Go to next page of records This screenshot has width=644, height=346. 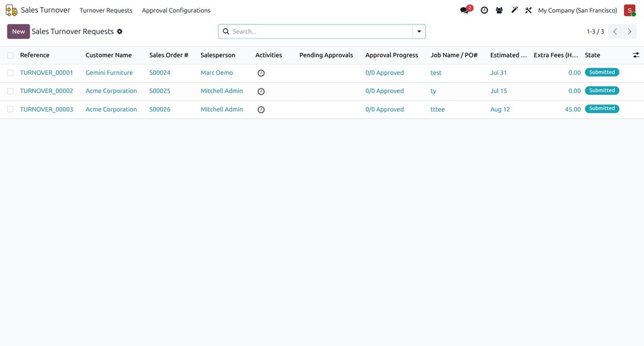pos(629,31)
